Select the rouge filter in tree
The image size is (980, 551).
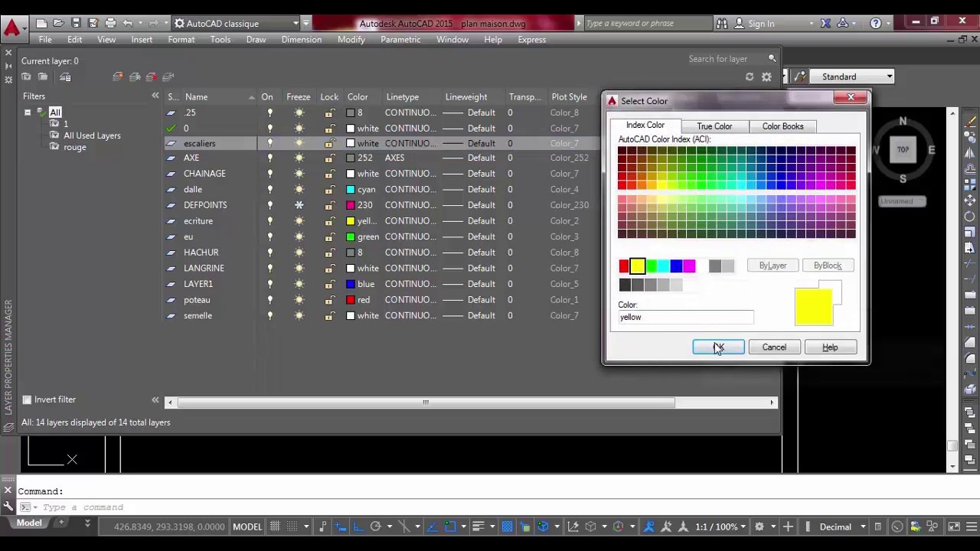pyautogui.click(x=75, y=147)
